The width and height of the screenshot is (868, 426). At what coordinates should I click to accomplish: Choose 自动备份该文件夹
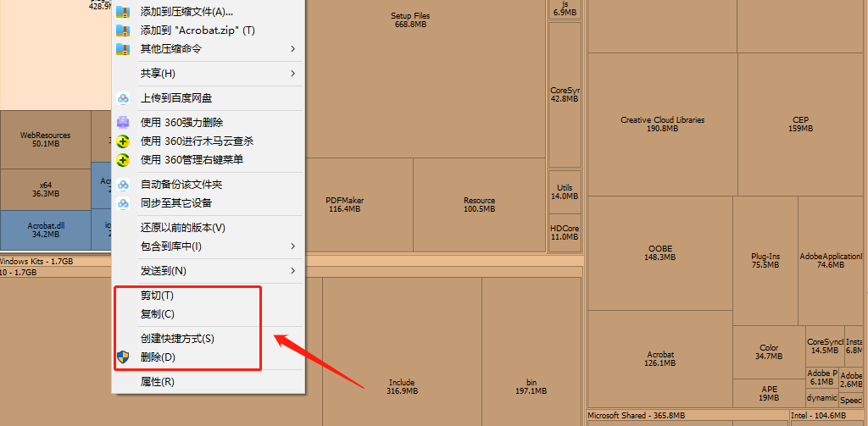(209, 185)
